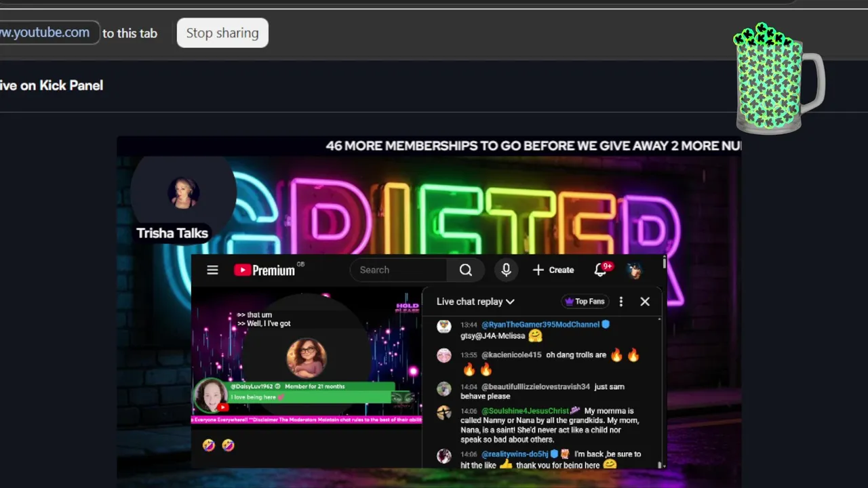Click the Trisha Talks profile picture
This screenshot has width=868, height=488.
coord(183,193)
